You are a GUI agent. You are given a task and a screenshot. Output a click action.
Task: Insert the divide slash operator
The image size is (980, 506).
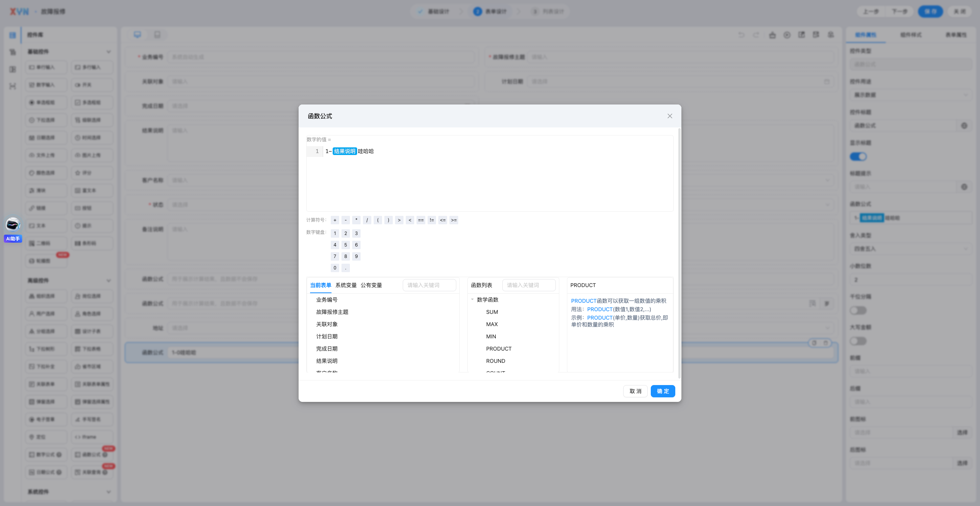367,220
